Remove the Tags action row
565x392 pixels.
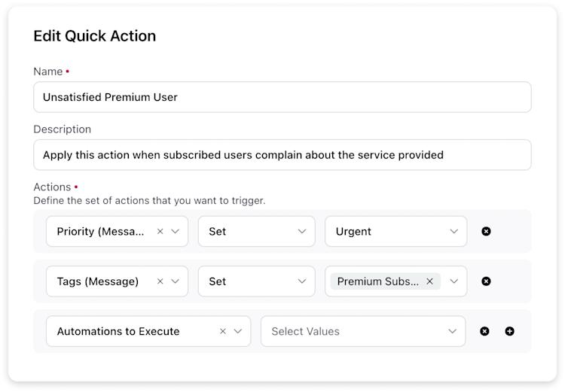(x=486, y=281)
